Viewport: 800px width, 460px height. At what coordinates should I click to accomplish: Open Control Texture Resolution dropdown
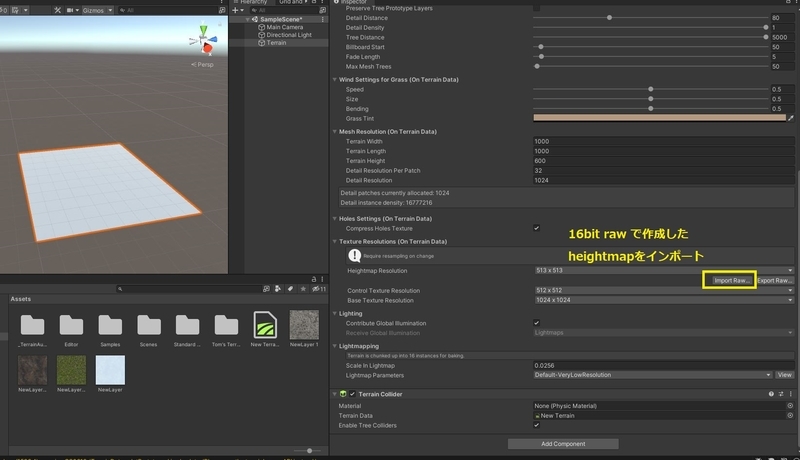point(664,290)
